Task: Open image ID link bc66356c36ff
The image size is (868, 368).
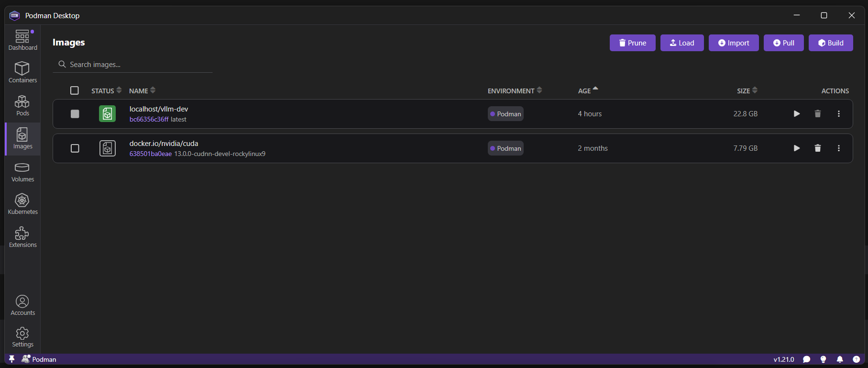Action: point(149,120)
